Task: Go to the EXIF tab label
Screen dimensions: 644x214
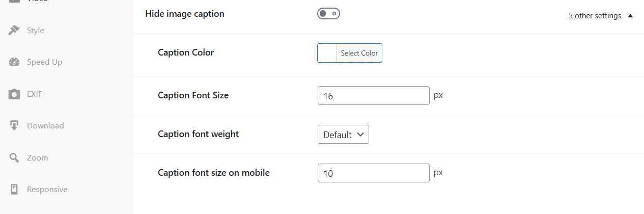Action: coord(35,94)
